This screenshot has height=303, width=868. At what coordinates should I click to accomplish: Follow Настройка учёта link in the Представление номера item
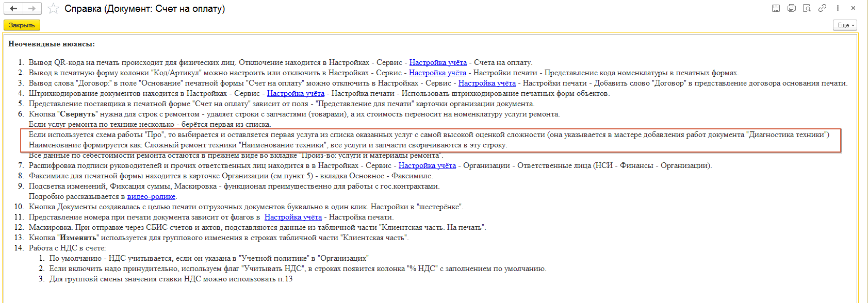pos(293,217)
